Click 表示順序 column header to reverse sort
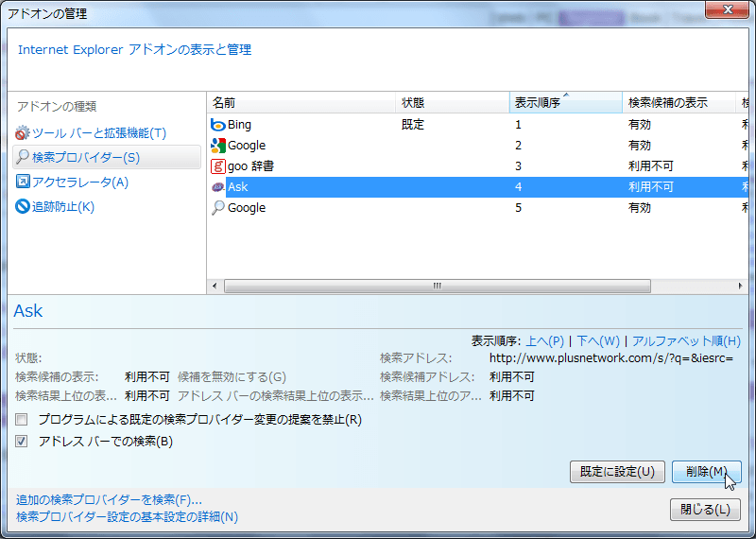The width and height of the screenshot is (756, 539). (565, 103)
